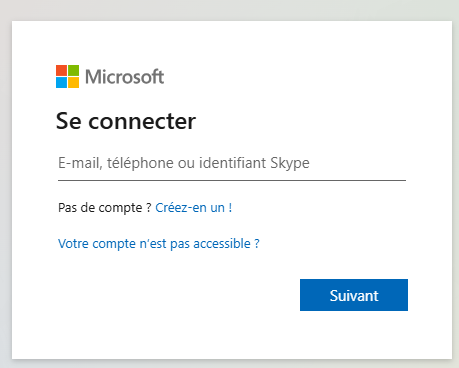Click the "Pas de compte ?" label
The image size is (459, 368).
105,208
